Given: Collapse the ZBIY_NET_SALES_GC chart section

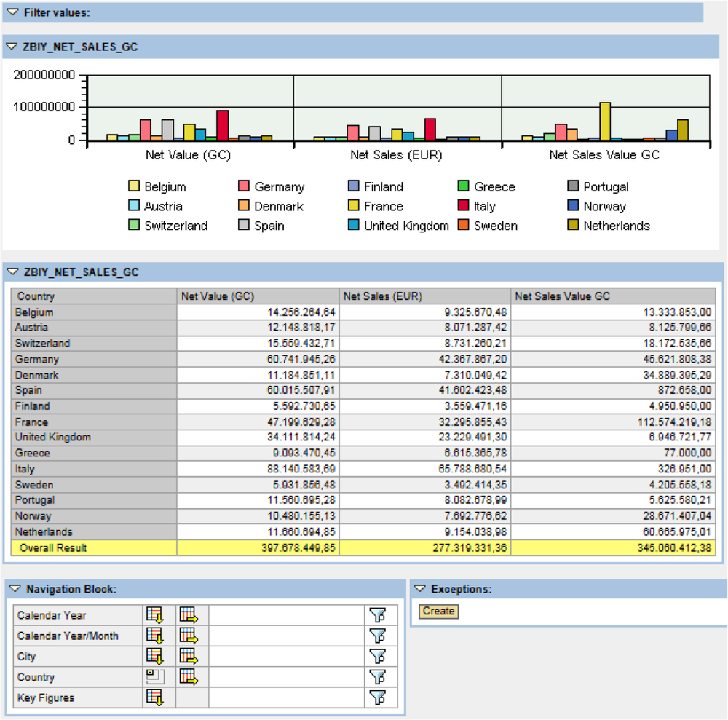Looking at the screenshot, I should coord(12,47).
